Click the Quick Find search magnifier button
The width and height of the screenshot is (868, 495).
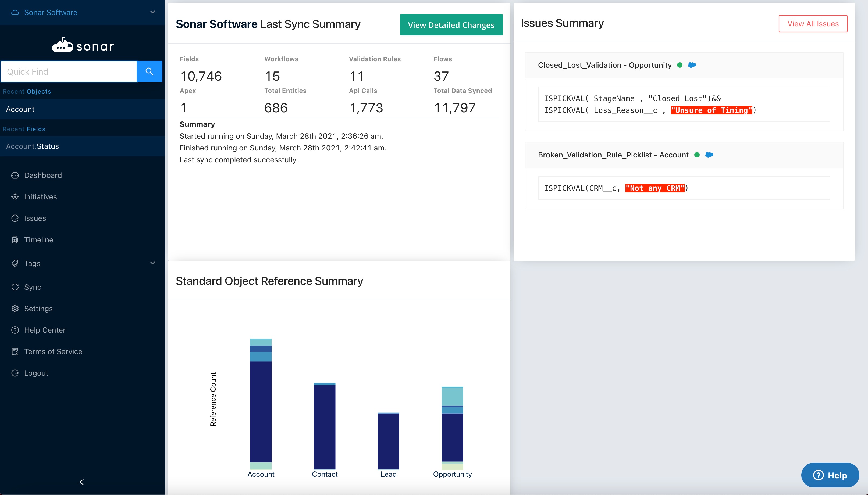(149, 71)
